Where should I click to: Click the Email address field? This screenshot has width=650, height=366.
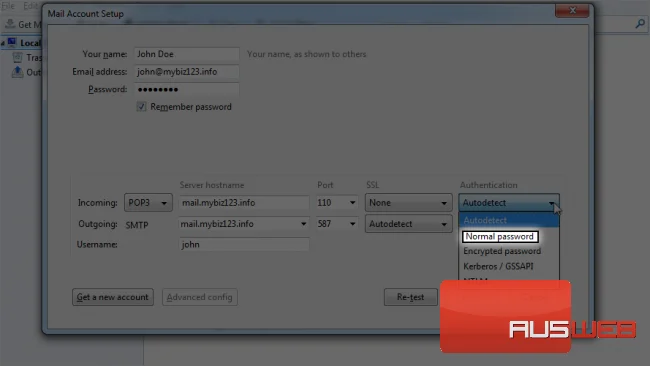[187, 72]
